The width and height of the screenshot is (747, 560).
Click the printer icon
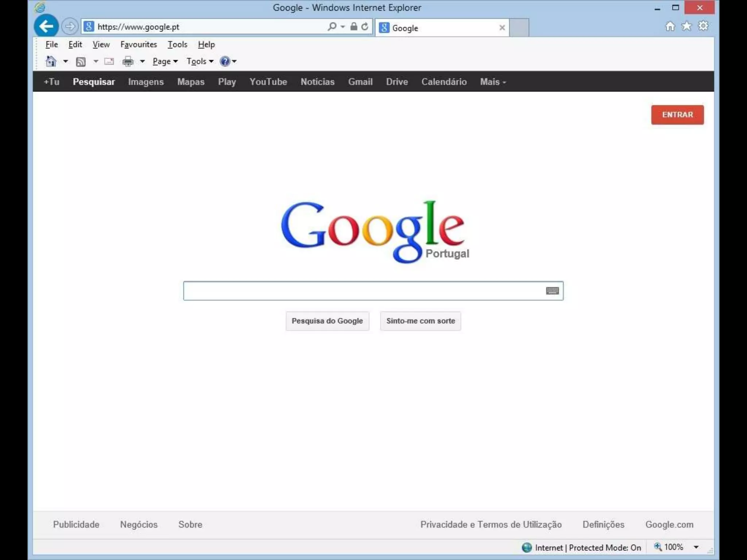tap(128, 61)
